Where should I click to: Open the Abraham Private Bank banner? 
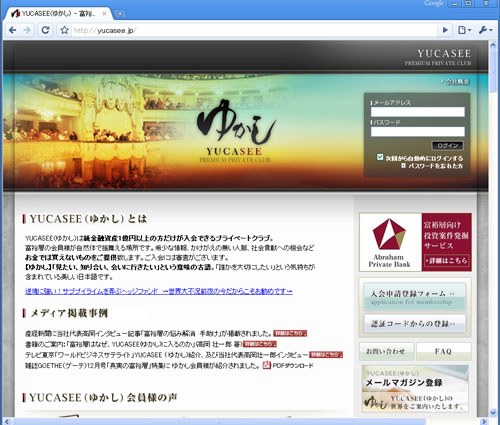click(x=415, y=242)
